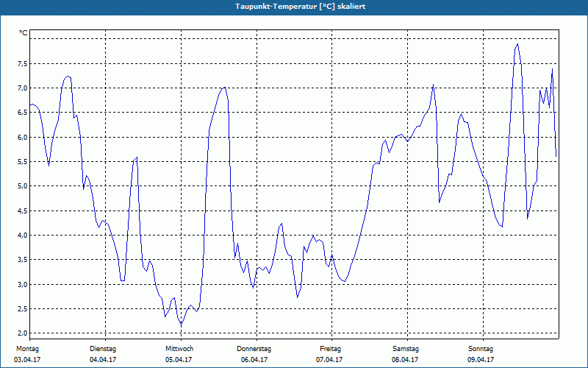Click the '5,0' y-axis label
The height and width of the screenshot is (368, 588).
click(22, 186)
